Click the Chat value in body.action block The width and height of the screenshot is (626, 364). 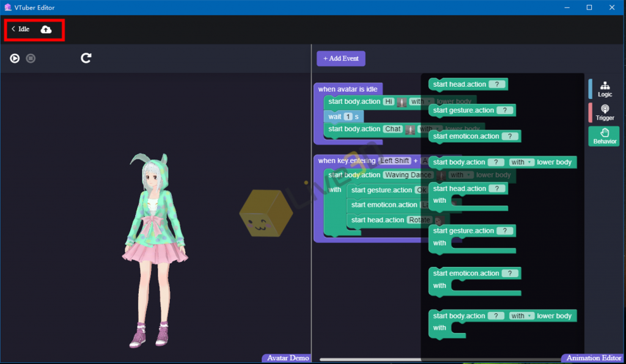tap(393, 129)
